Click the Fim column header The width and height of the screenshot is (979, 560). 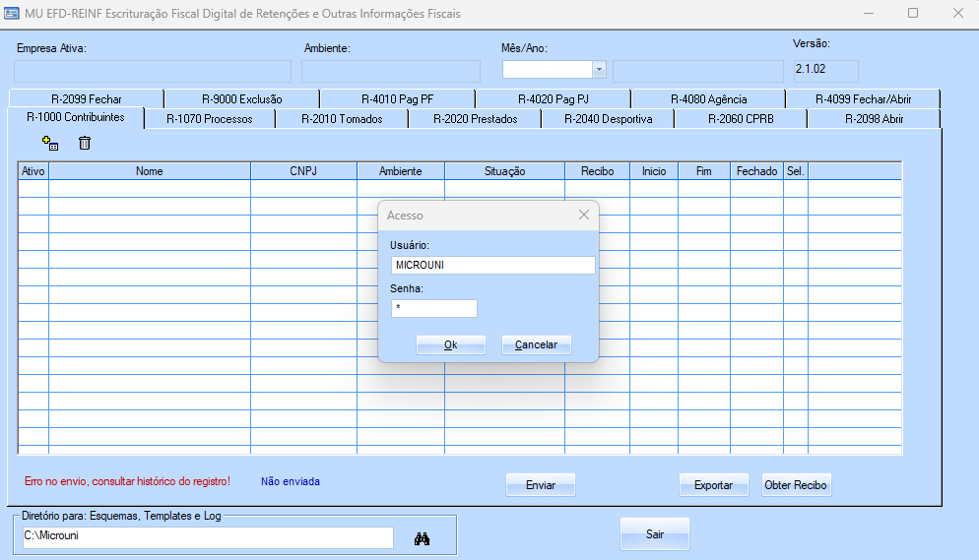tap(703, 171)
